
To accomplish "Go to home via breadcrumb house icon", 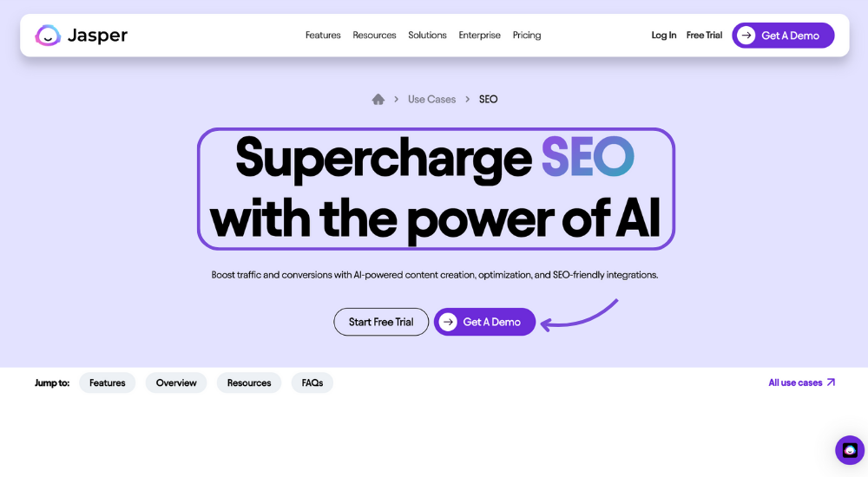I will click(378, 99).
